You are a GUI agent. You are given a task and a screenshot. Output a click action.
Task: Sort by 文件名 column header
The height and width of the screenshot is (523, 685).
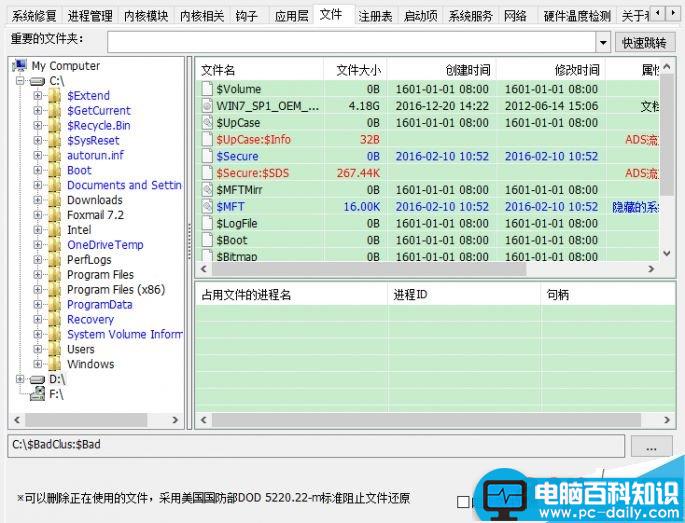[259, 70]
